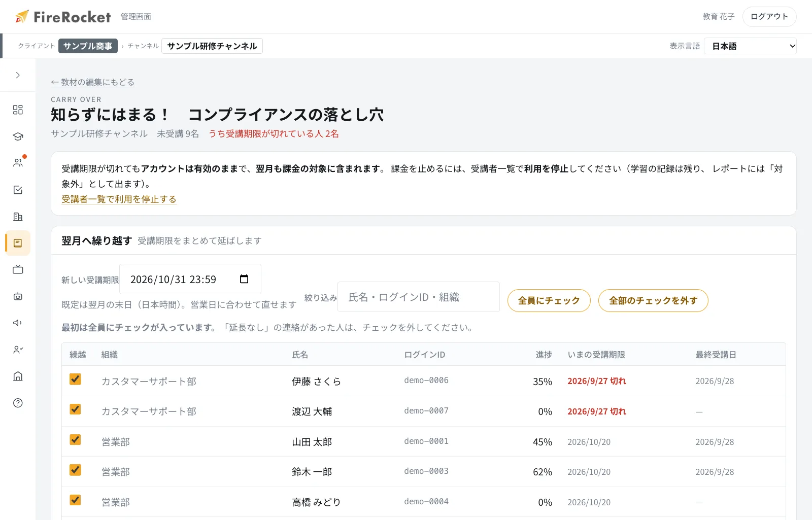812x520 pixels.
Task: Open the robot bot icon in sidebar
Action: click(18, 296)
